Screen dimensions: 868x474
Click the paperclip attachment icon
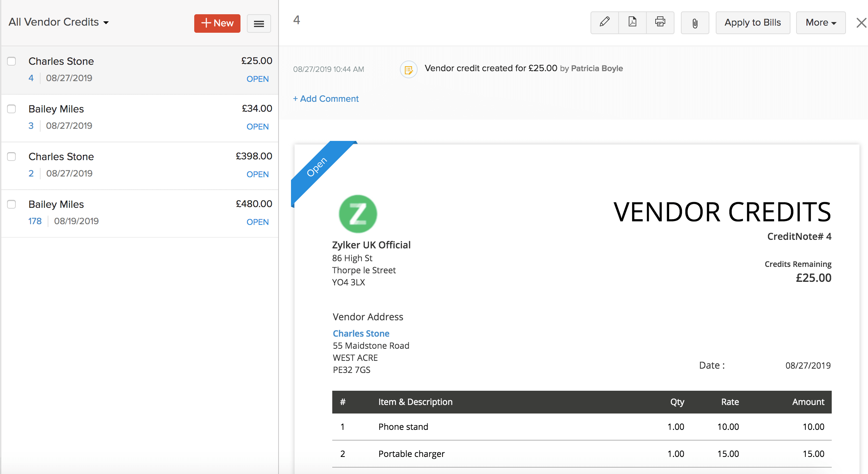[695, 23]
